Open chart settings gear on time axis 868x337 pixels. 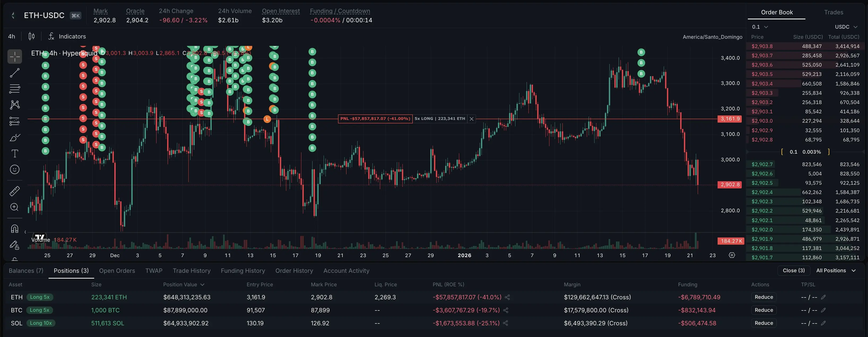(732, 255)
